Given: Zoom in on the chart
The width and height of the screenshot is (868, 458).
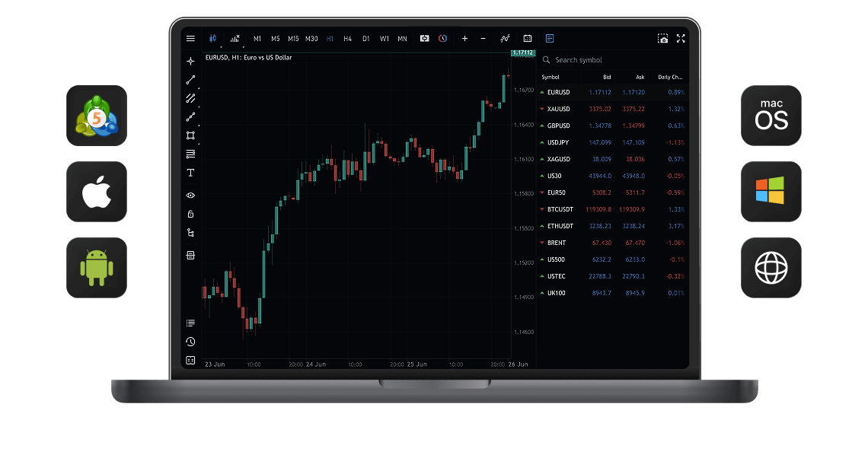Looking at the screenshot, I should tap(464, 38).
